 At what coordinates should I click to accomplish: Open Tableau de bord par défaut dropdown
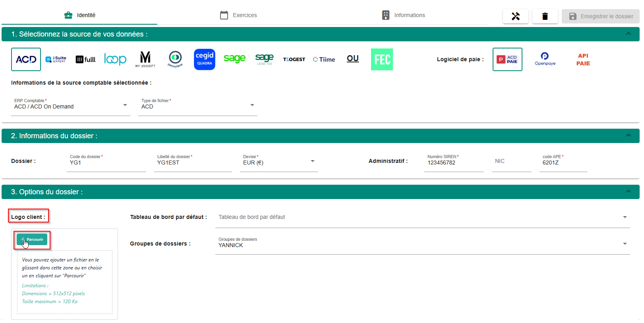423,217
